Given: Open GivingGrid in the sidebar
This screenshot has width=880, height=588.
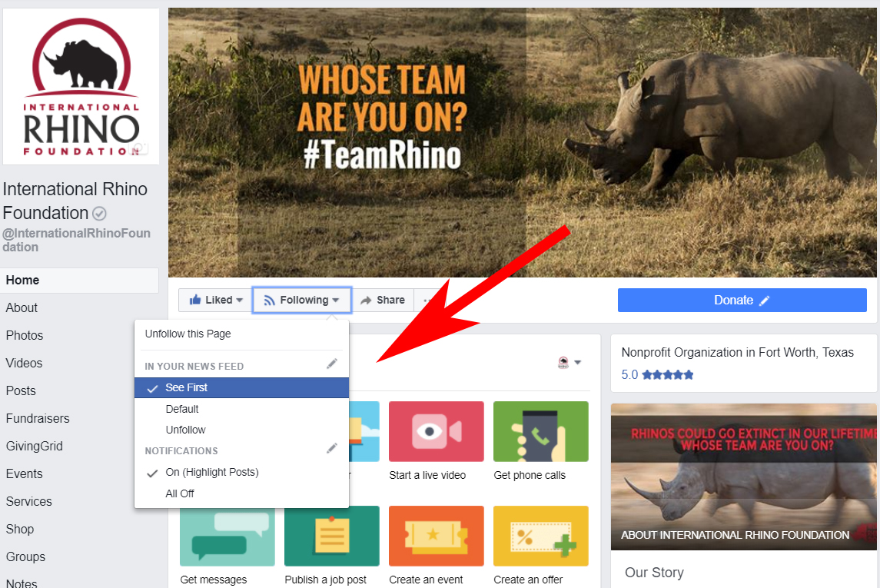Looking at the screenshot, I should 35,446.
